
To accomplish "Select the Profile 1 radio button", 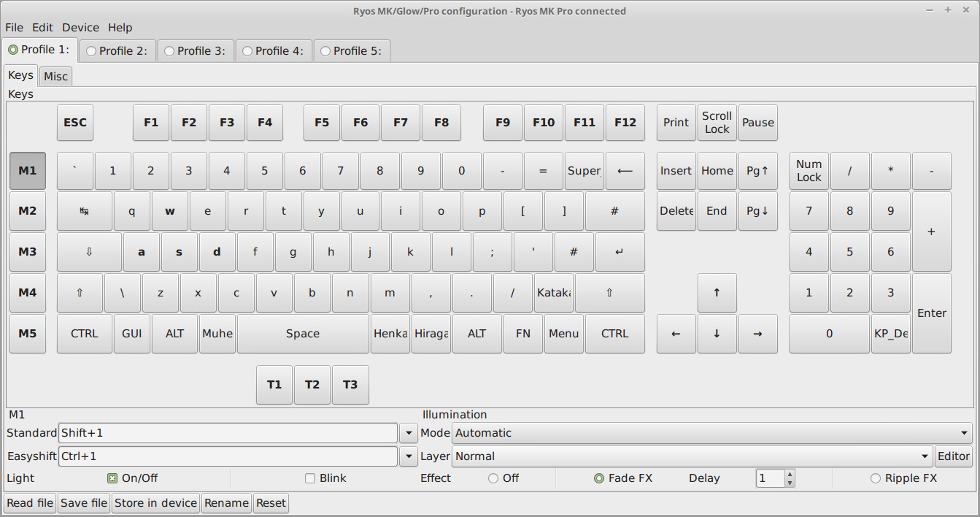I will (13, 50).
